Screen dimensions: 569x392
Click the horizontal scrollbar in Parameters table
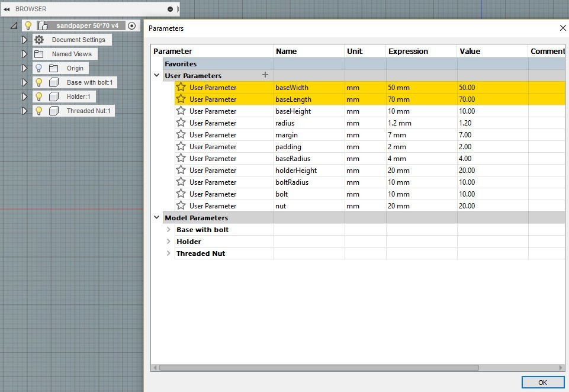click(x=319, y=368)
